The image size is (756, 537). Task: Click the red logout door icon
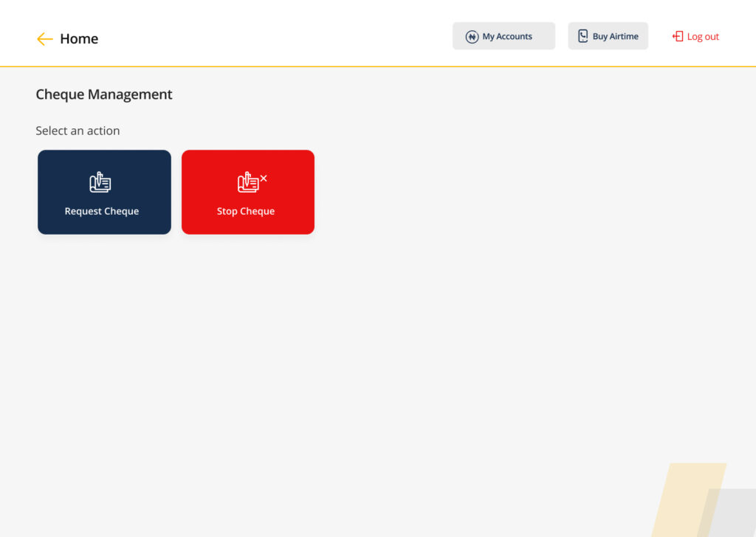678,37
